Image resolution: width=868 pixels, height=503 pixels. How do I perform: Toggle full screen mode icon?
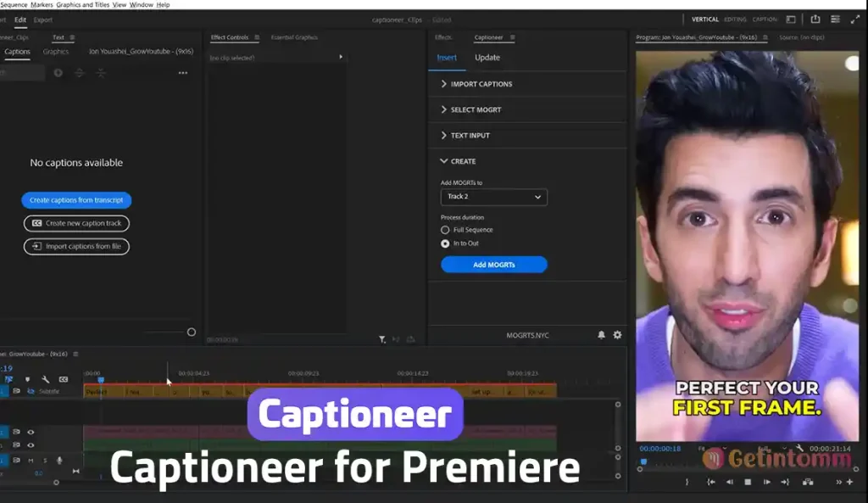click(x=855, y=20)
